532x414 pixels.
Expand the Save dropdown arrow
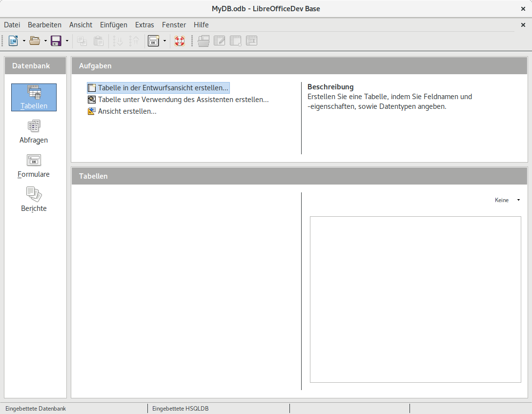67,41
